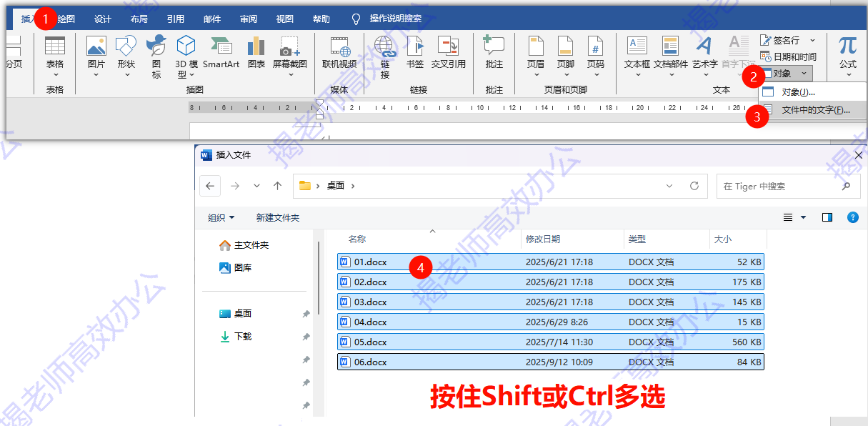Select file 06.docx
This screenshot has height=426, width=868.
point(550,362)
